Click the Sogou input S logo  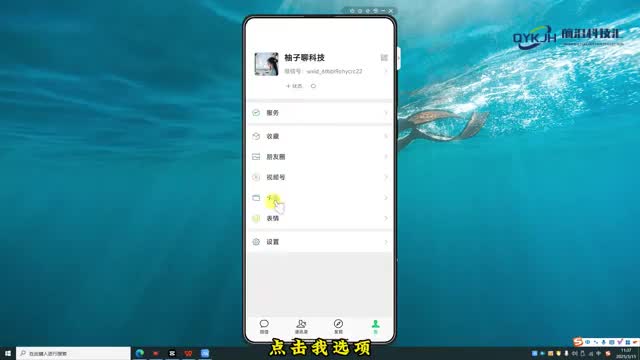point(578,342)
